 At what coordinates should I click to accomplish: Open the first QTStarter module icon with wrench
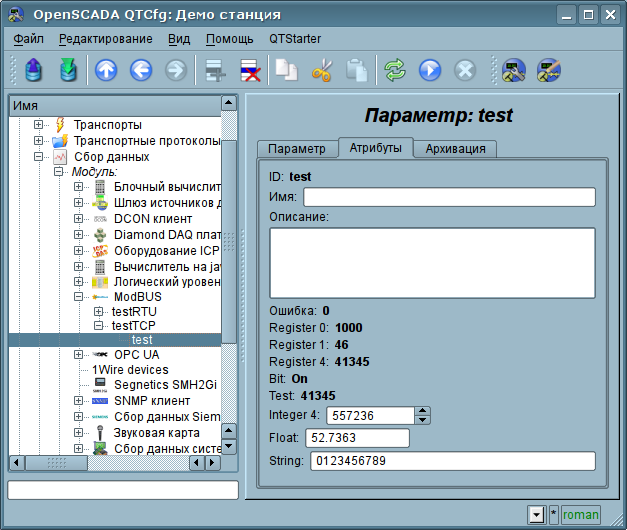pos(514,70)
